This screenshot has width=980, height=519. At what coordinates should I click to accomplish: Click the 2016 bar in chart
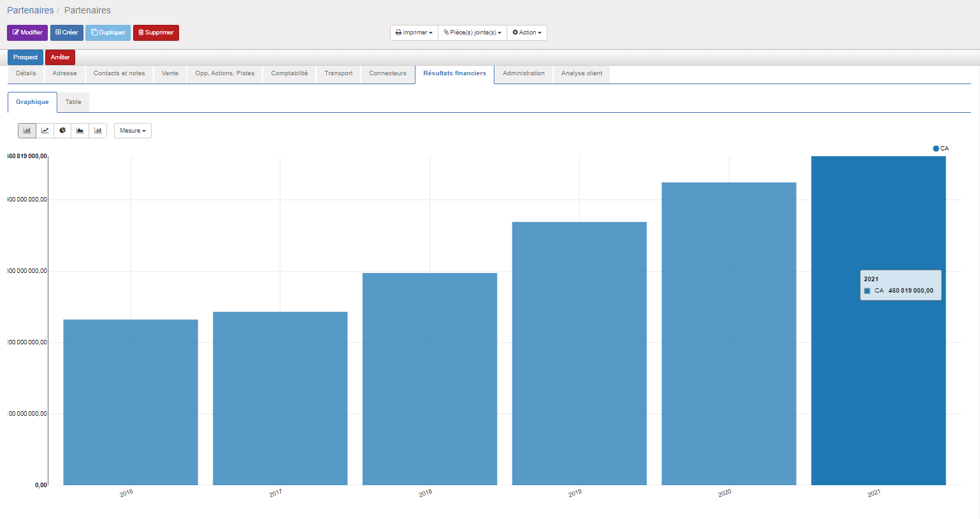tap(131, 402)
